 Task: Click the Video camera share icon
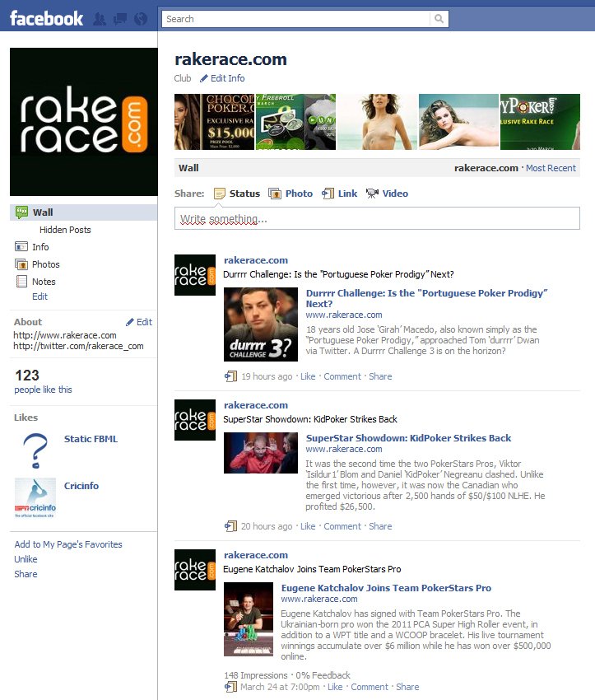pos(372,194)
